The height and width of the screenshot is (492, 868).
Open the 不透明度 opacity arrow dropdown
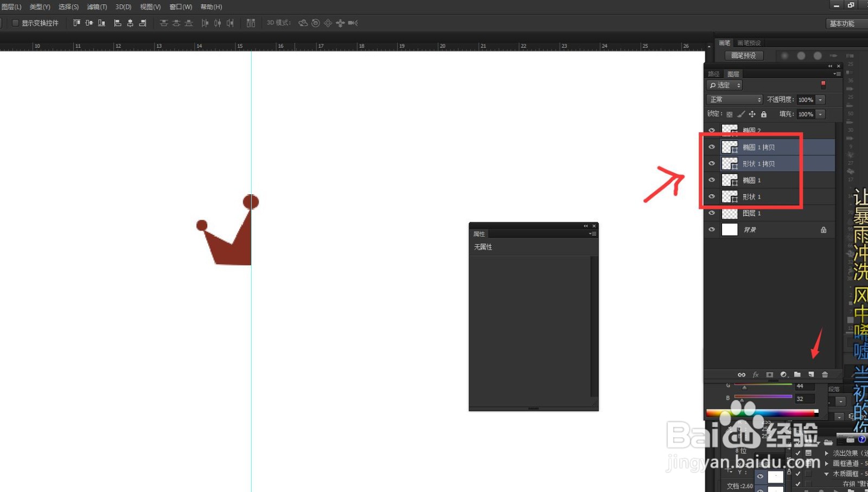click(x=820, y=100)
